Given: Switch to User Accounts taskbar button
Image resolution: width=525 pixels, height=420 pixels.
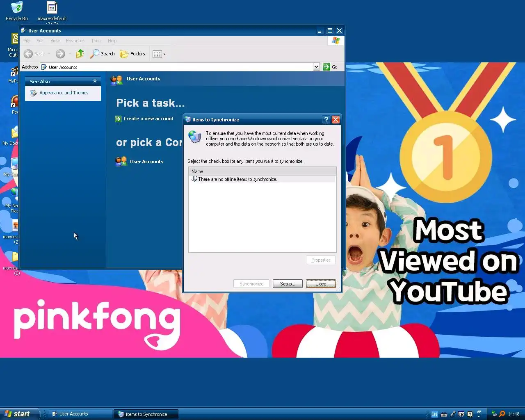Looking at the screenshot, I should [80, 414].
